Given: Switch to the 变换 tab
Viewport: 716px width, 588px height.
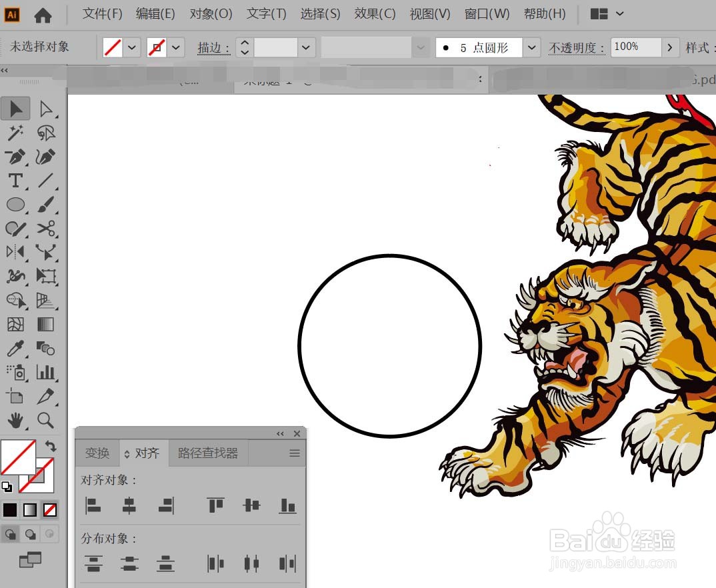Looking at the screenshot, I should [97, 453].
